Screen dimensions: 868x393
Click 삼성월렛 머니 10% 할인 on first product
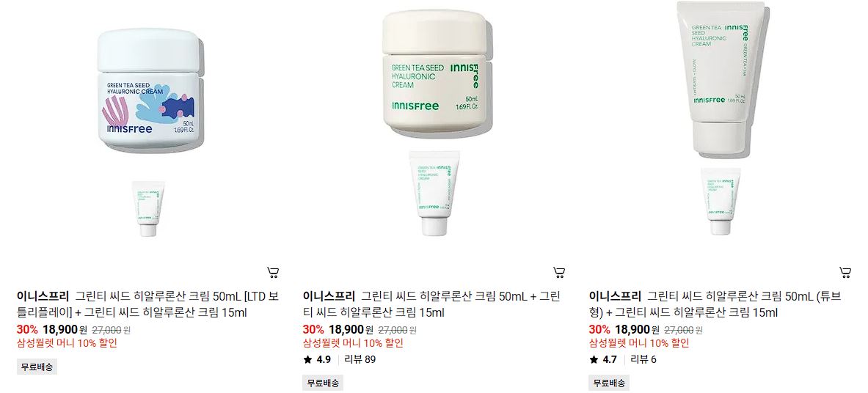(x=67, y=343)
